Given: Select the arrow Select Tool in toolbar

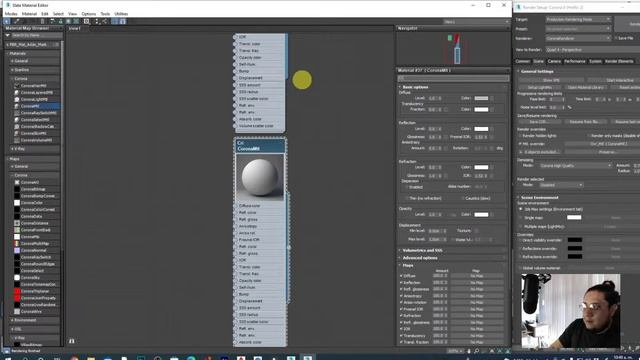Looking at the screenshot, I should [7, 21].
